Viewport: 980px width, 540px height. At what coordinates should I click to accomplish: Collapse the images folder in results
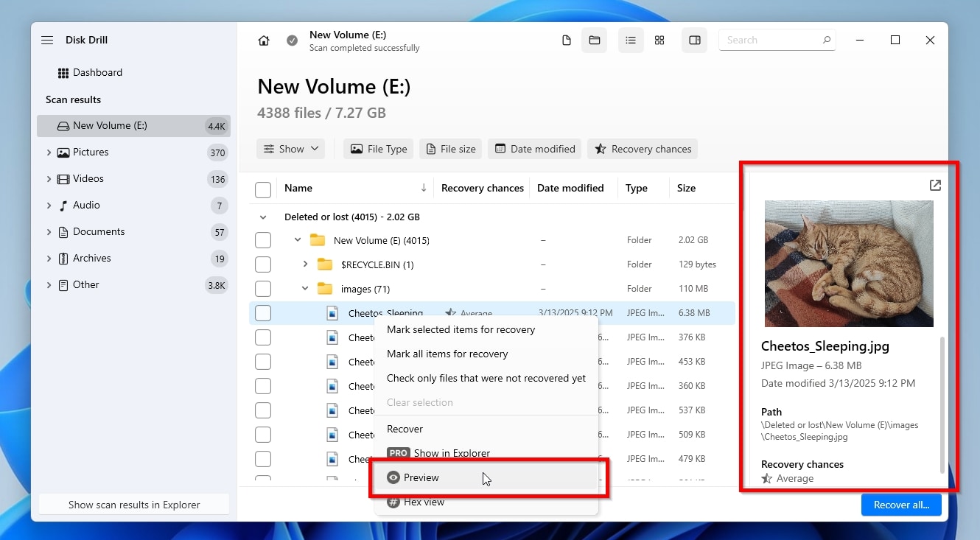tap(304, 288)
